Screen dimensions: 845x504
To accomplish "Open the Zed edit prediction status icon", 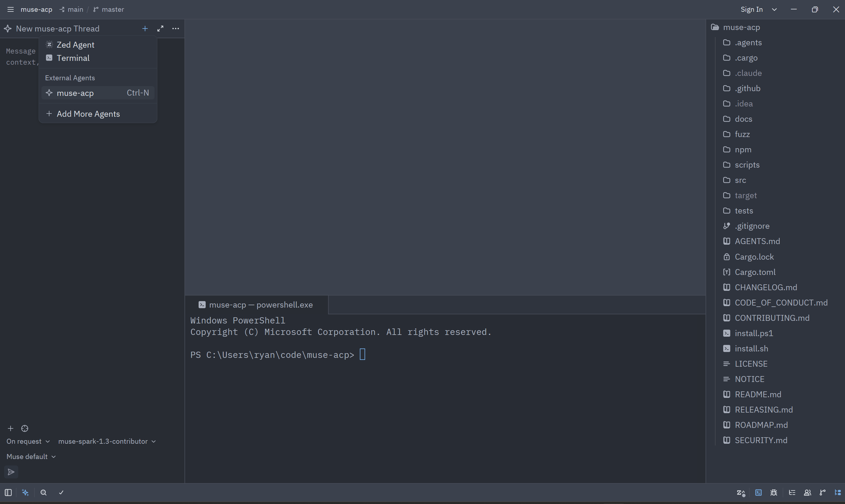I will coord(741,493).
